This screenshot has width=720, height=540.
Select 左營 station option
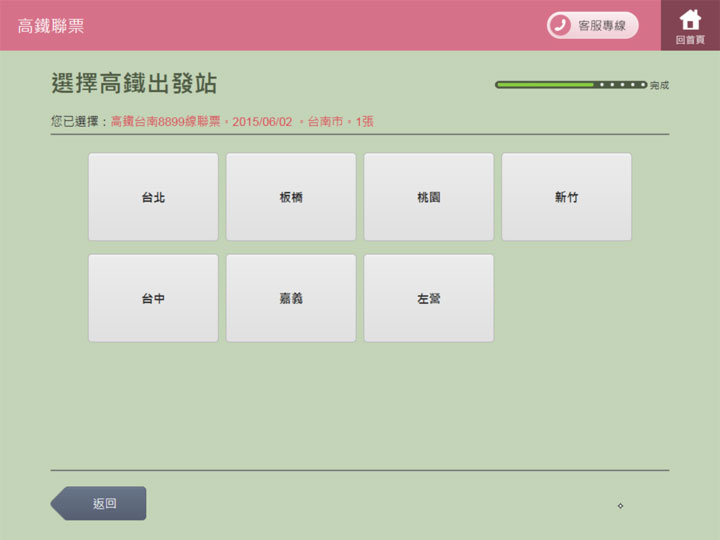coord(428,298)
